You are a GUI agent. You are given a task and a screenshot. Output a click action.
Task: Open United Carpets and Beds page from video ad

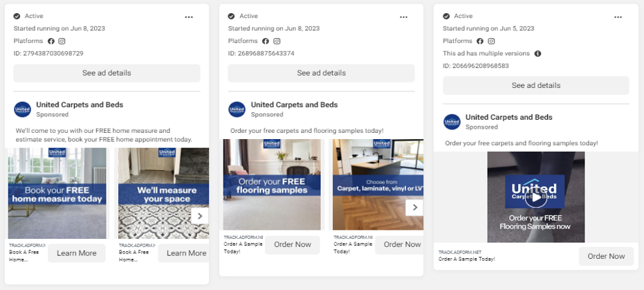point(509,117)
